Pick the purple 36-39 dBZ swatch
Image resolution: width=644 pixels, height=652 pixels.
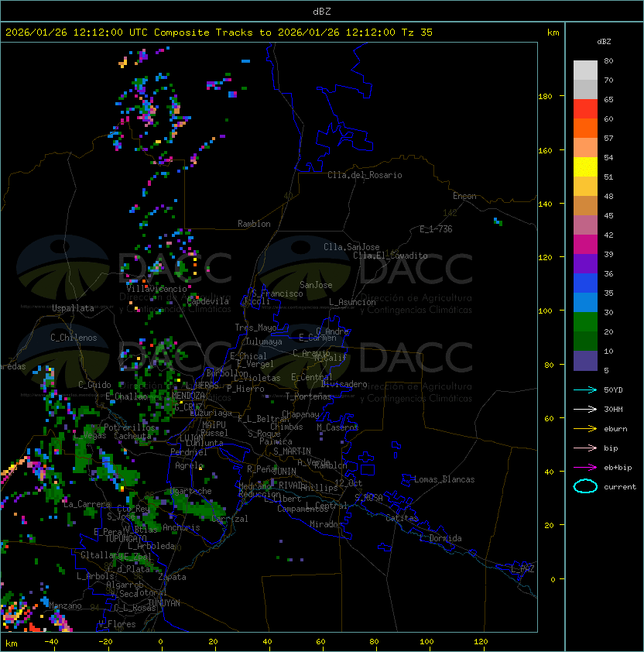[585, 264]
